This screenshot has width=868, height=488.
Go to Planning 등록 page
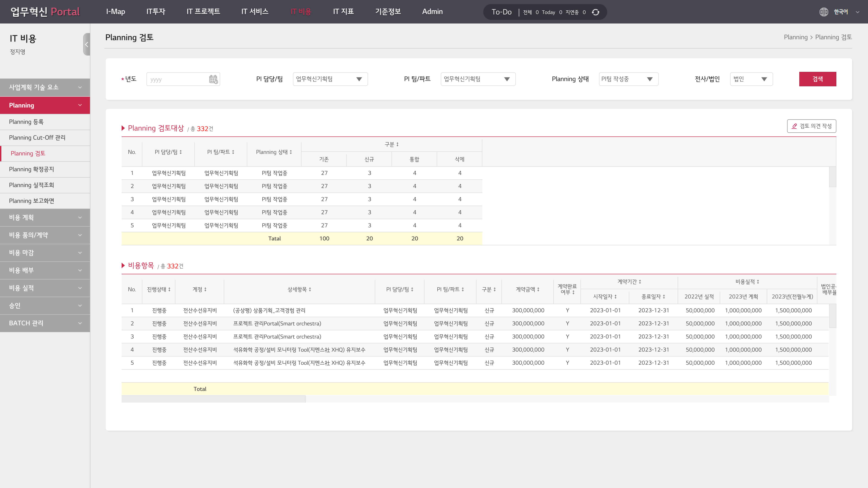45,122
